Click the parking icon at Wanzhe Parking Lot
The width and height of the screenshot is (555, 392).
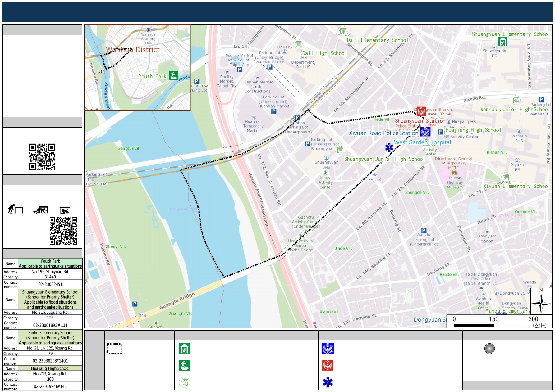click(x=424, y=230)
